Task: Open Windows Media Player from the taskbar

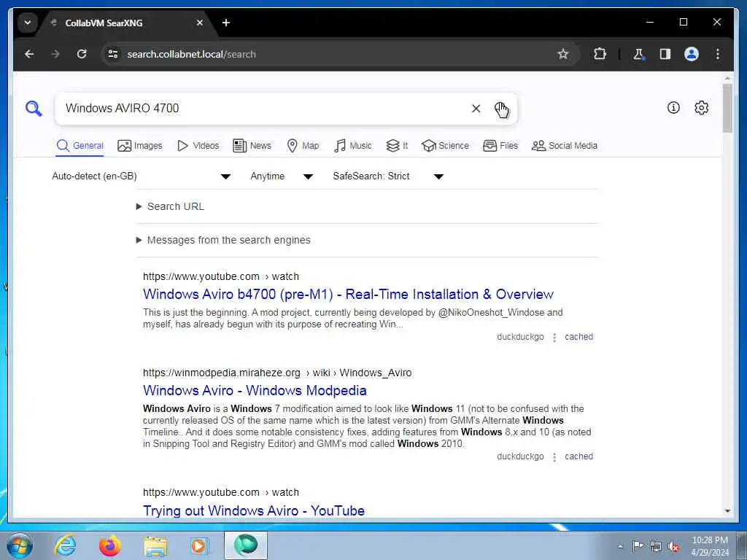Action: (198, 545)
